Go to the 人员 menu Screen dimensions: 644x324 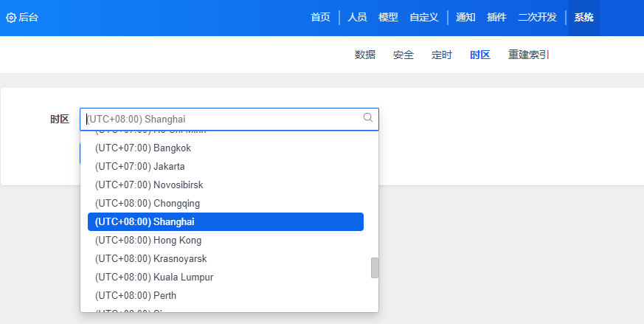click(357, 18)
